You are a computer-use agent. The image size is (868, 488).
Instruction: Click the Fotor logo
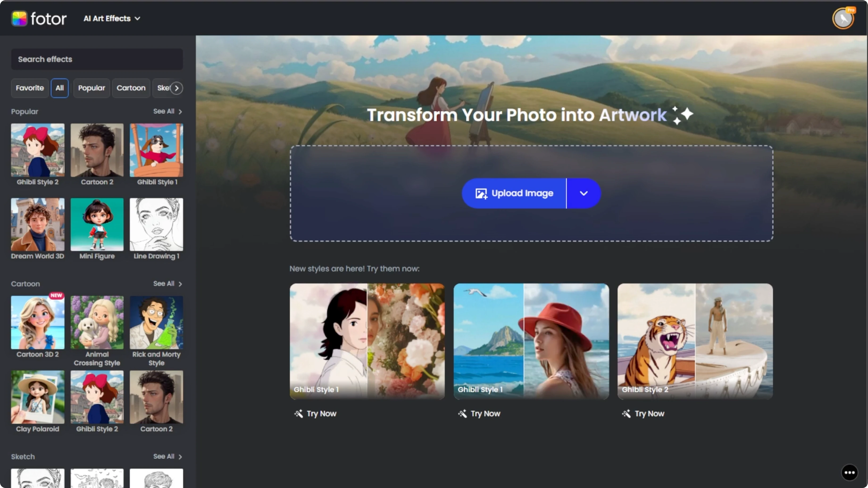click(39, 19)
